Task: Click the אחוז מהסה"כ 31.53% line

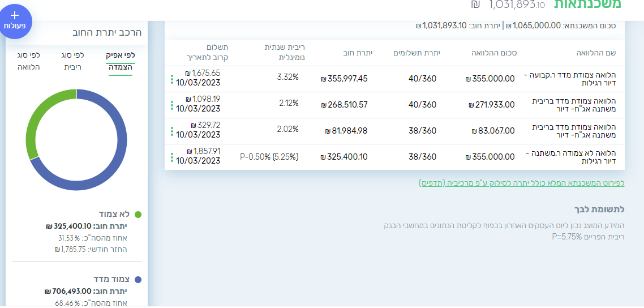Action: [93, 238]
